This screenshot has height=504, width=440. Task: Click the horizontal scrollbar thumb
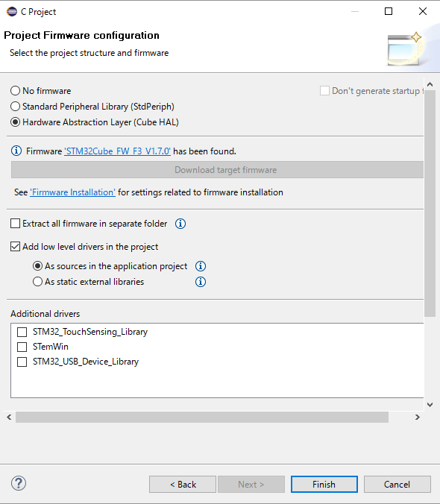(x=202, y=418)
